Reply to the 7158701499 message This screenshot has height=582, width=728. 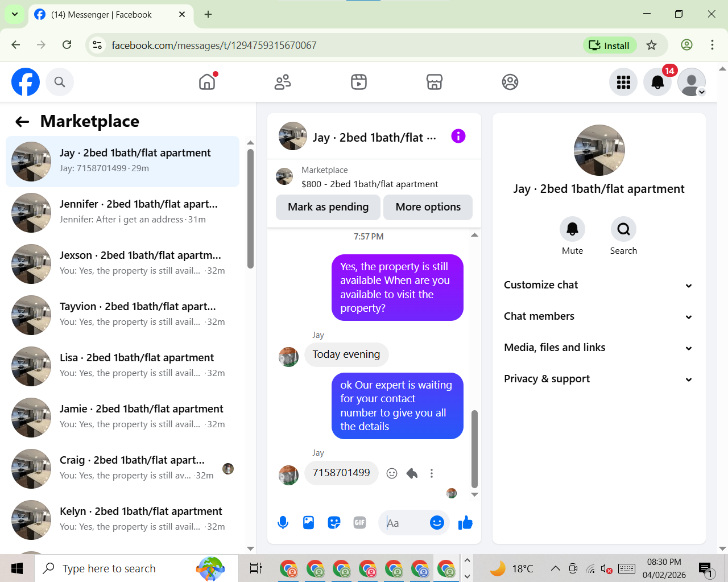(412, 473)
